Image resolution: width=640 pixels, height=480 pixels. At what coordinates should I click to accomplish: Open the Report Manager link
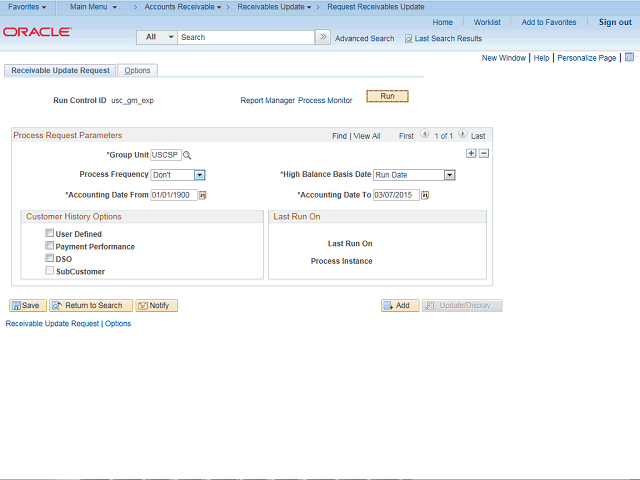[x=267, y=100]
